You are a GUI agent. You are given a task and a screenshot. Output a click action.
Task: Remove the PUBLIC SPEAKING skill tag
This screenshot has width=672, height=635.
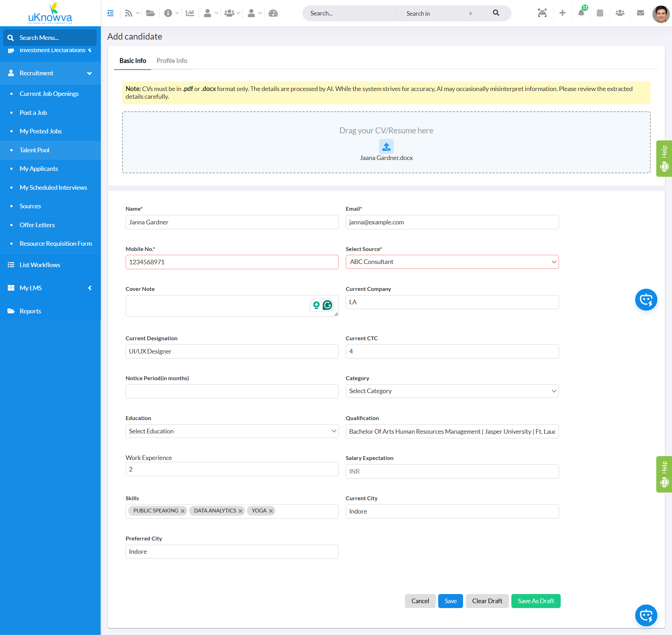pos(183,511)
